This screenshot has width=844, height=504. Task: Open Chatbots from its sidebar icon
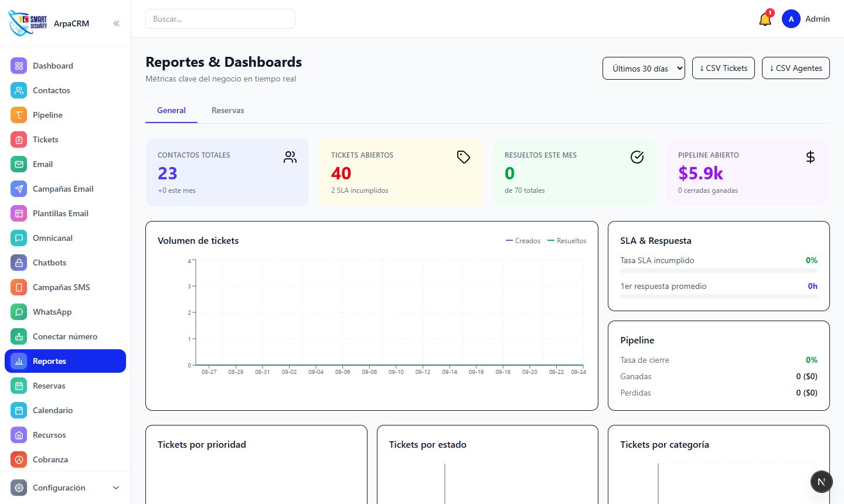19,263
